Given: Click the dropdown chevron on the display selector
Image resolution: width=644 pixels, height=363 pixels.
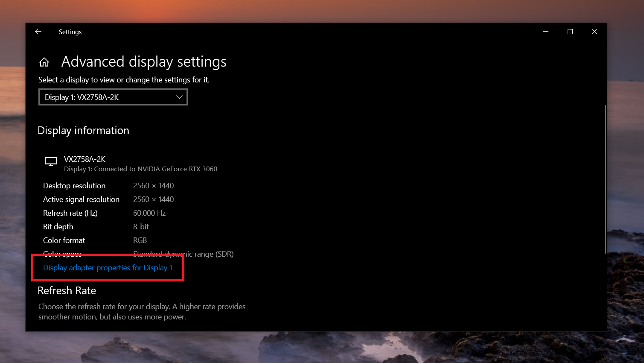Looking at the screenshot, I should tap(179, 97).
